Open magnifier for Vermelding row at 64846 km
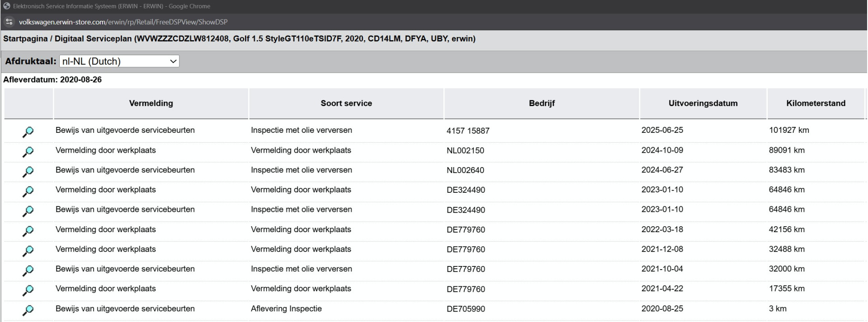This screenshot has width=868, height=322. (28, 191)
